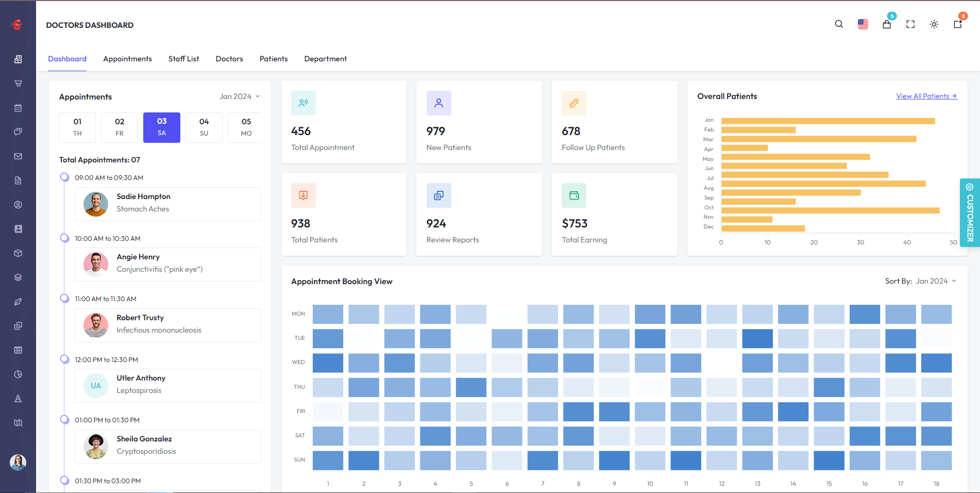Click the 09:00 AM timeline marker circle
The image size is (980, 493).
pos(64,177)
